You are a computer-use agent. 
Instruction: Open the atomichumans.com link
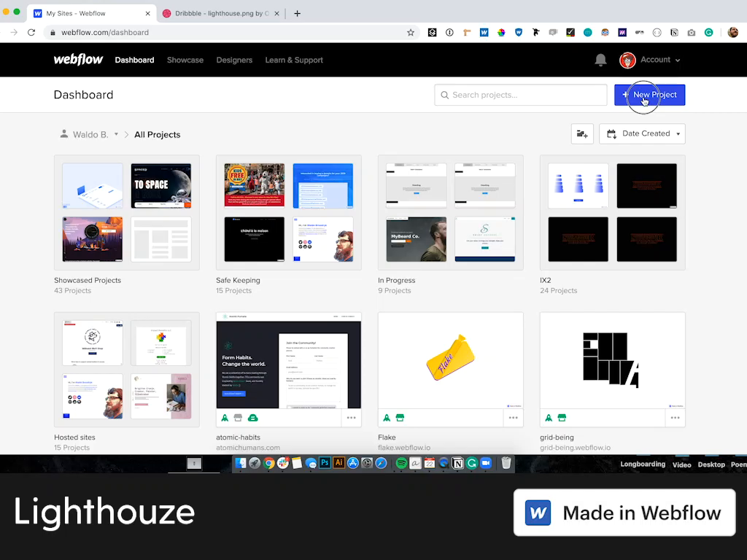(248, 448)
